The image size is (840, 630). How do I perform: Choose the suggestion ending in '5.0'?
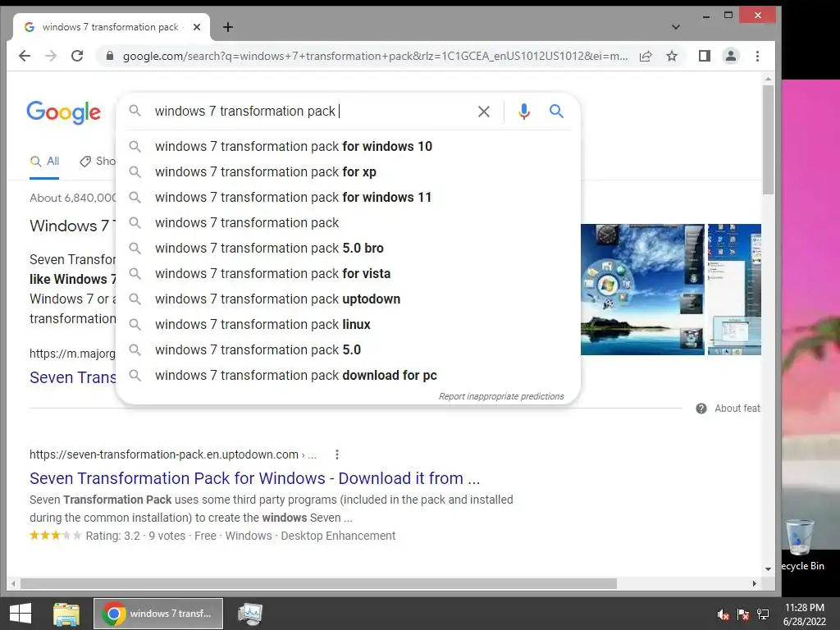348,349
